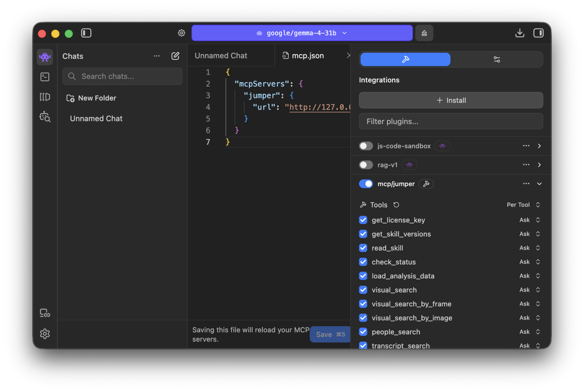Screen dimensions: 584x392
Task: Focus the Filter plugins field
Action: click(451, 121)
